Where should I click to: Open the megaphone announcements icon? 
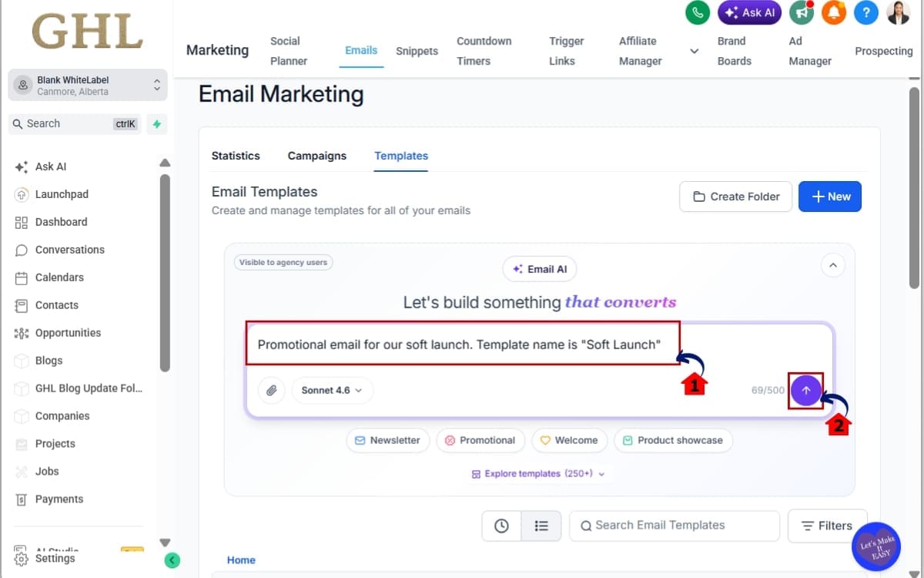[x=802, y=12]
